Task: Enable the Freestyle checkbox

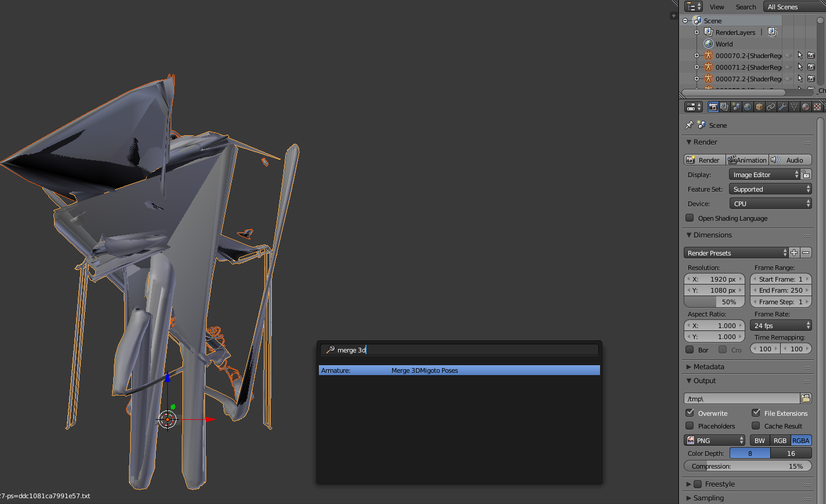Action: click(698, 484)
